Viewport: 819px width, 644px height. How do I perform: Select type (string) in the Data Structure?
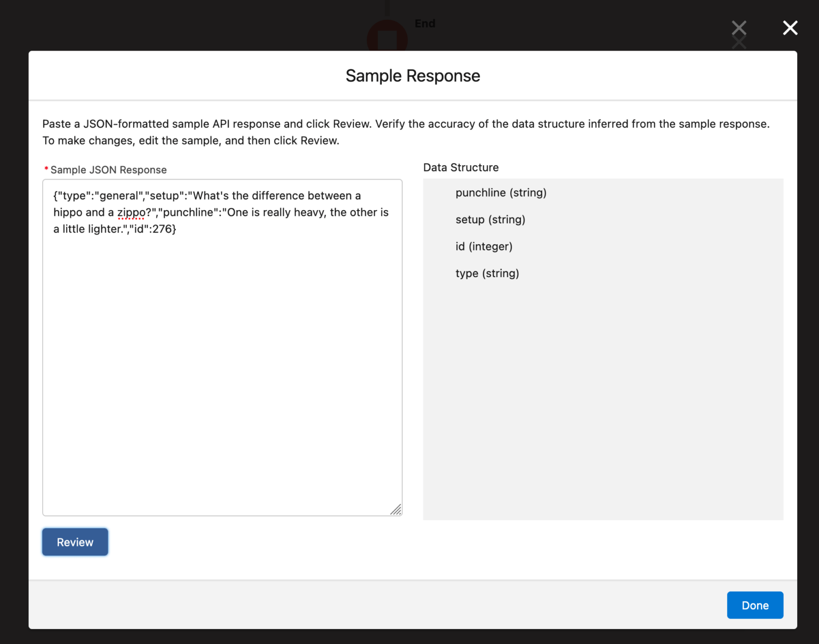coord(487,273)
